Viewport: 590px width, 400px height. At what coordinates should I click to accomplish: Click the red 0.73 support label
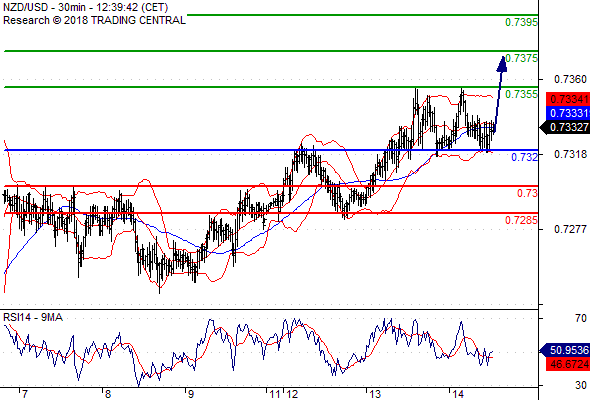tap(527, 193)
